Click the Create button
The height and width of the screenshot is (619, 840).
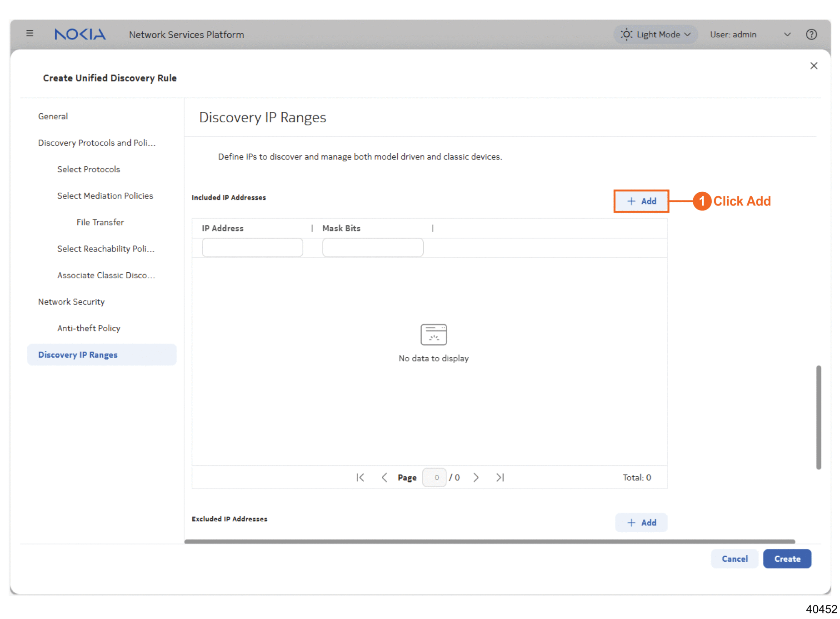pyautogui.click(x=787, y=559)
